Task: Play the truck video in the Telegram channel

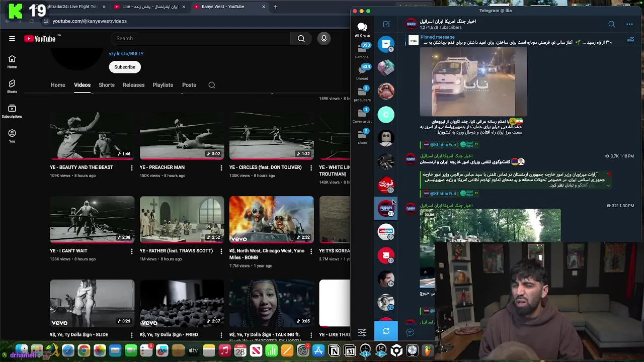Action: (473, 81)
